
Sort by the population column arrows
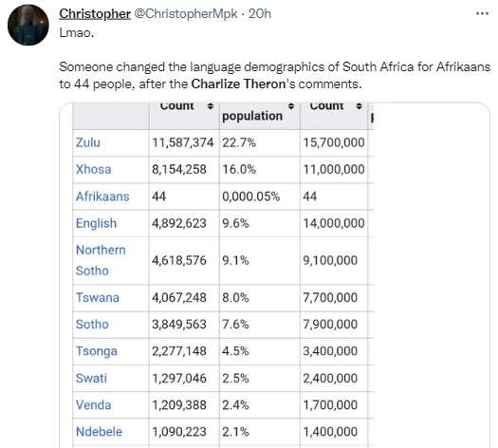point(291,106)
